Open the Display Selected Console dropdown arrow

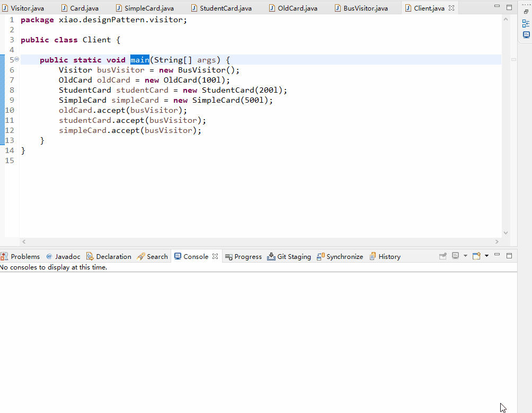[x=465, y=256]
